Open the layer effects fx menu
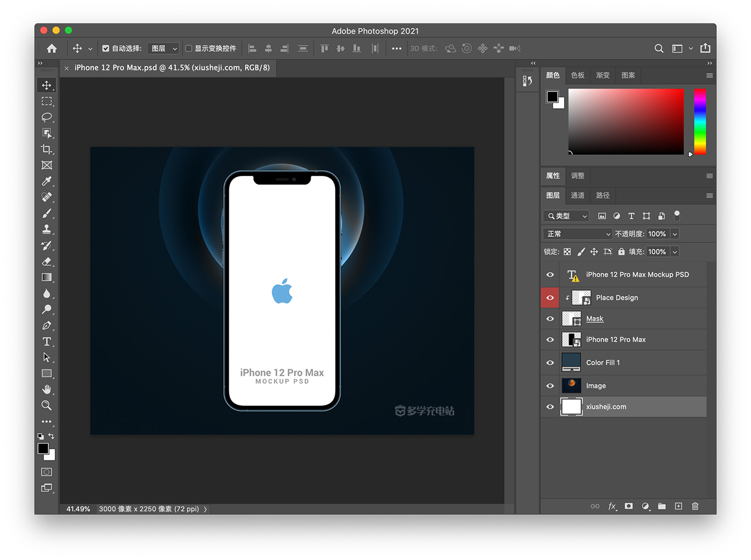This screenshot has height=560, width=751. tap(612, 506)
